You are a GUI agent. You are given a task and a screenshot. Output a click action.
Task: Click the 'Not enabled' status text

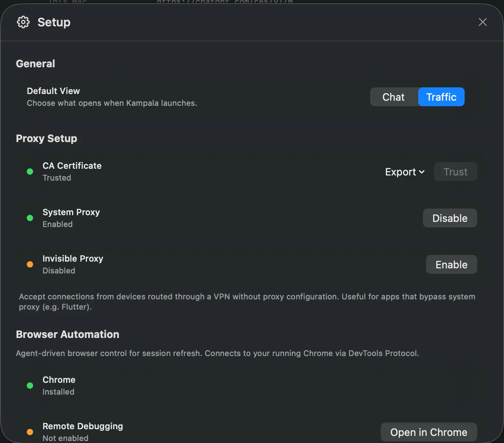tap(65, 438)
